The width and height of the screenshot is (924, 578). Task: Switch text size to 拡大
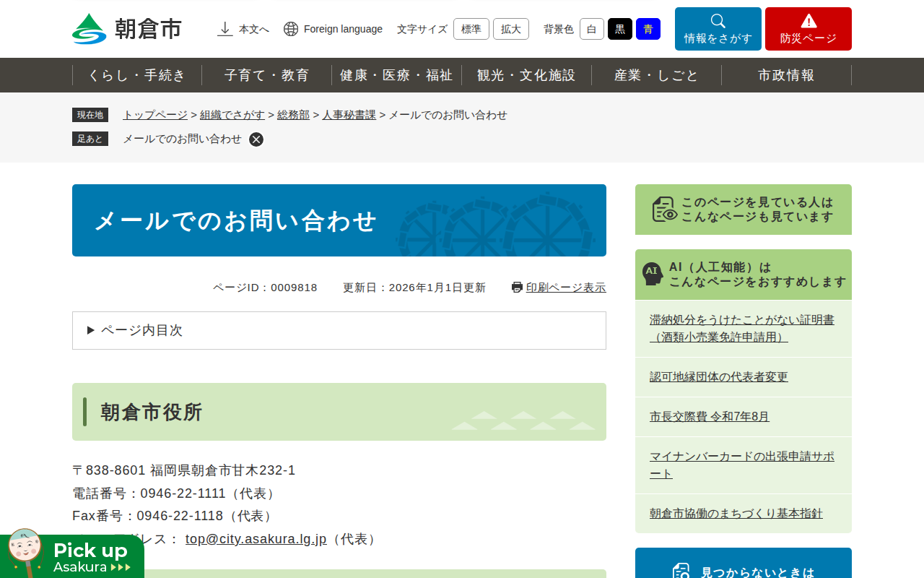click(x=510, y=29)
